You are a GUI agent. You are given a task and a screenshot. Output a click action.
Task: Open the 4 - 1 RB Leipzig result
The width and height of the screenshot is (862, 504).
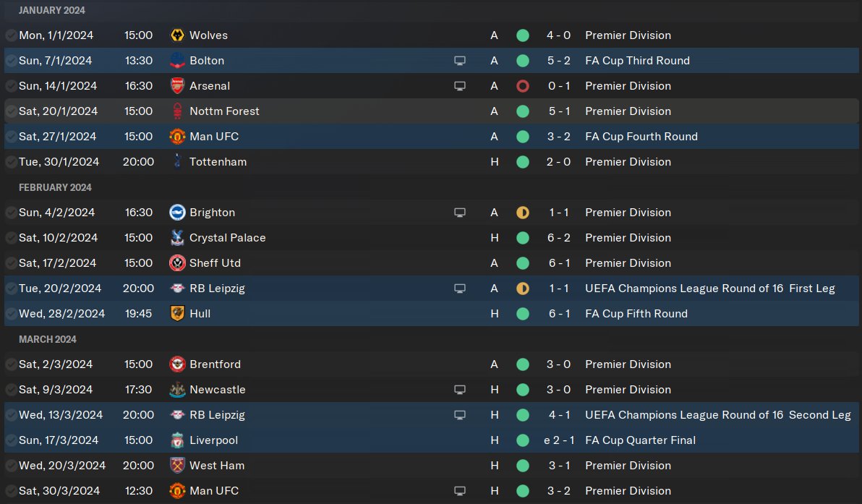(559, 415)
